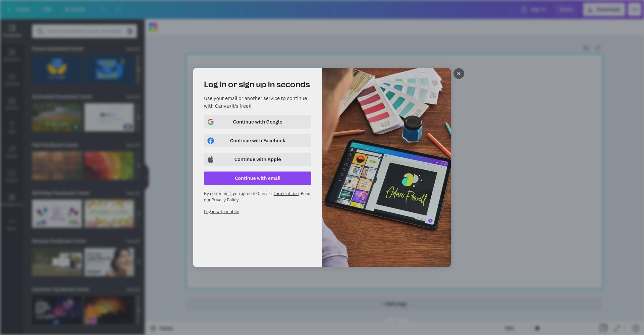Viewport: 644px width, 335px height.
Task: Open the Privacy Policy link
Action: (x=225, y=200)
